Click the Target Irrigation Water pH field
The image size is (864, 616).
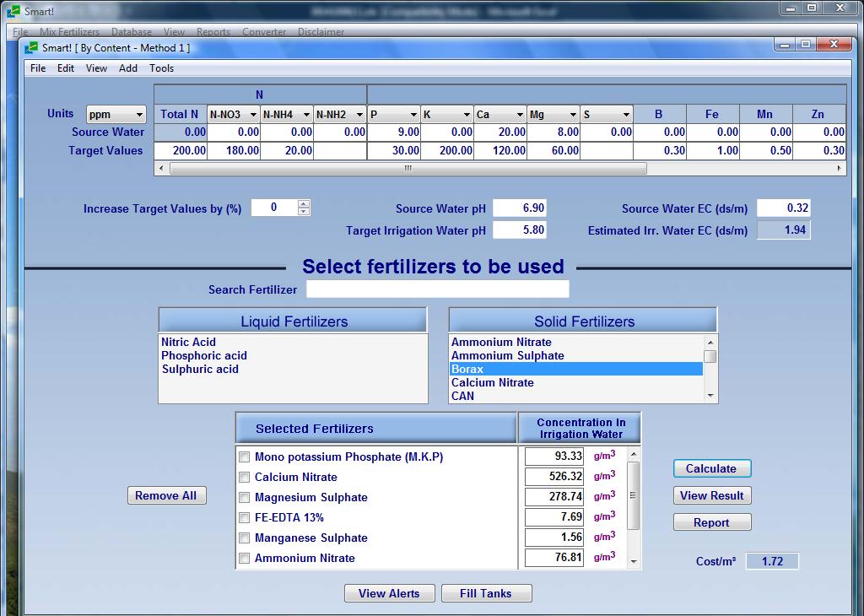[x=519, y=230]
